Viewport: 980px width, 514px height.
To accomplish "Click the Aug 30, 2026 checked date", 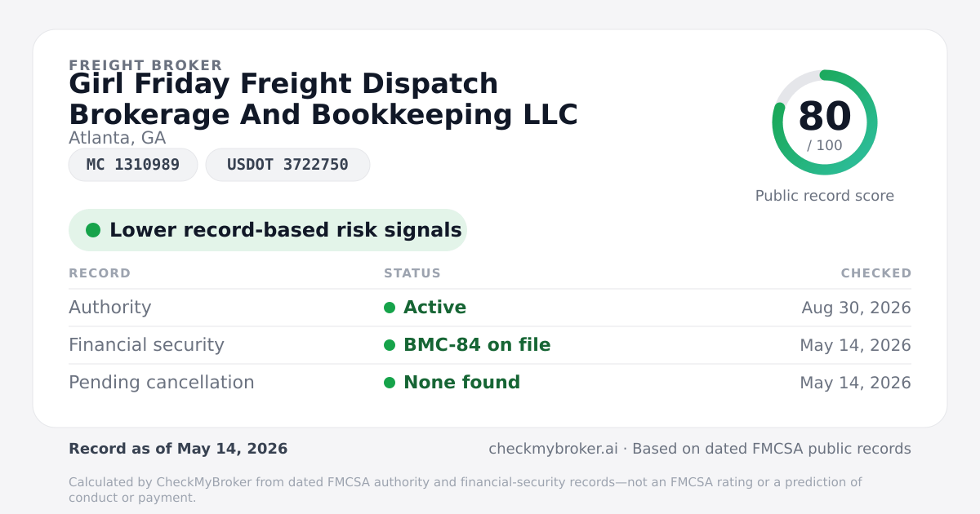I will (856, 308).
